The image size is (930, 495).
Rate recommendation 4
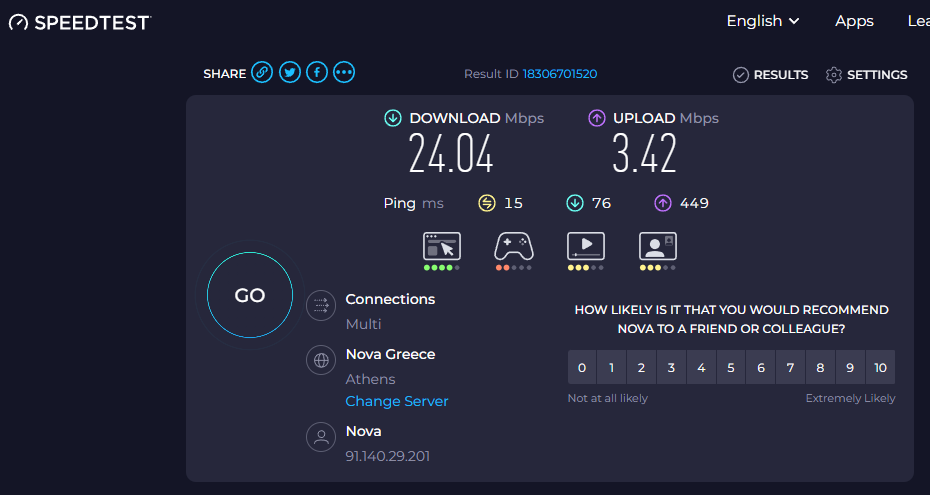tap(701, 368)
